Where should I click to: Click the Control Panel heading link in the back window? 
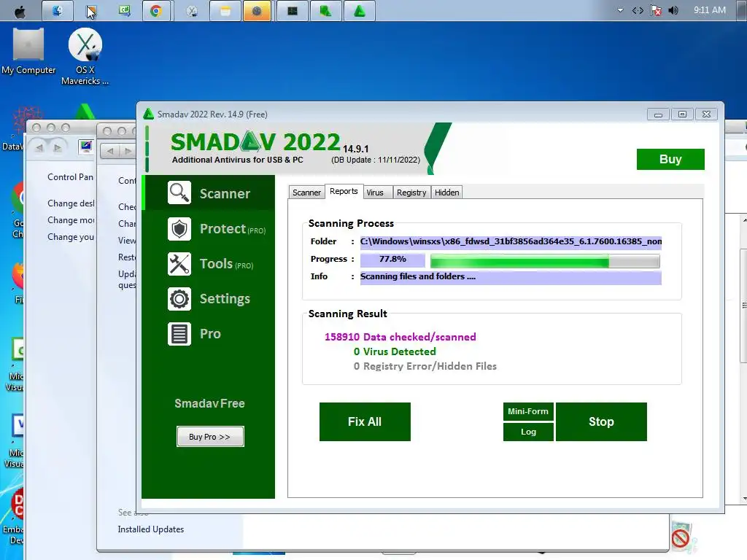point(70,177)
